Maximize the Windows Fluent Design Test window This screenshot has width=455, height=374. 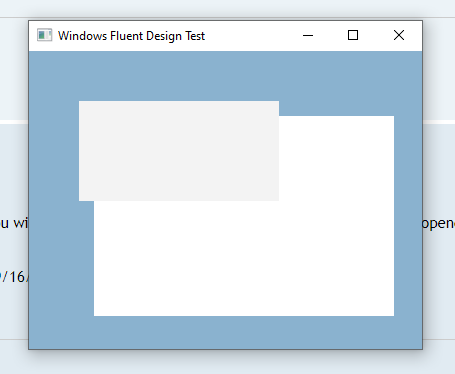pyautogui.click(x=353, y=35)
